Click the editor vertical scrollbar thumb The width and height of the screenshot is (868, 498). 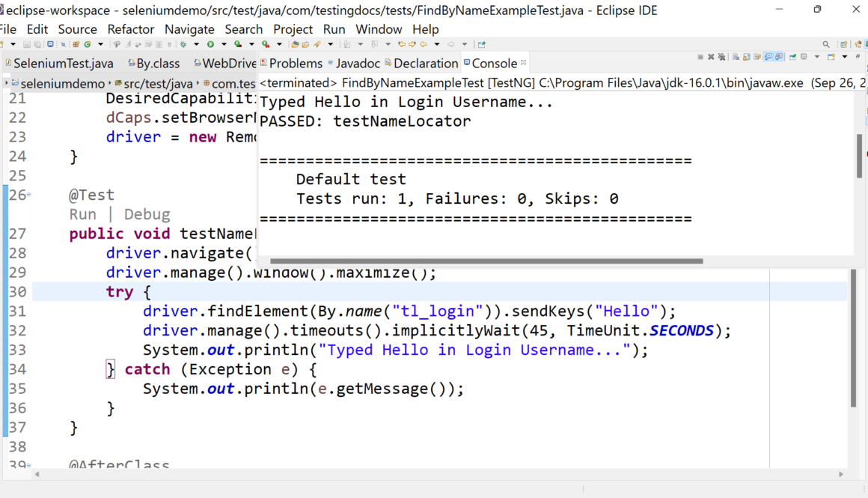(853, 338)
